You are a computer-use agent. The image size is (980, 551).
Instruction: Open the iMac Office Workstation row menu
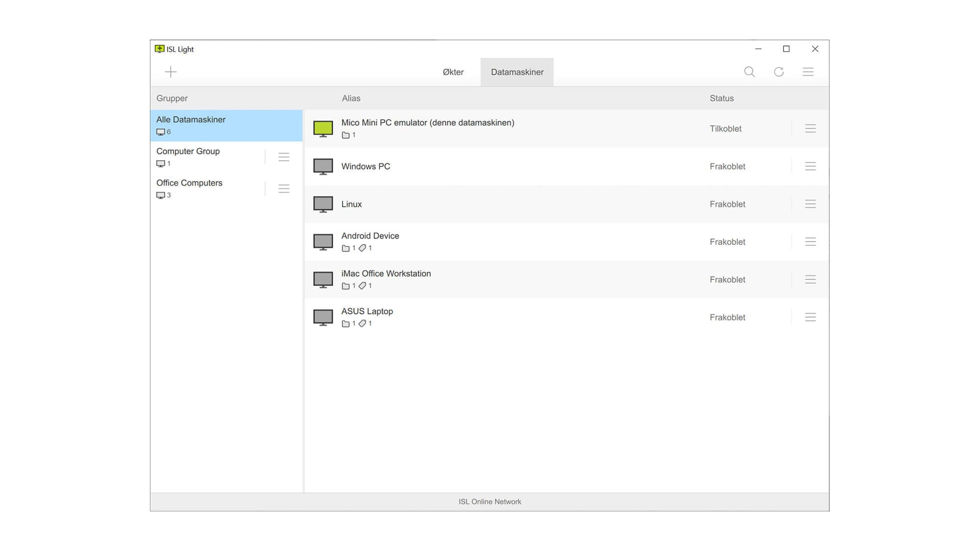point(810,280)
